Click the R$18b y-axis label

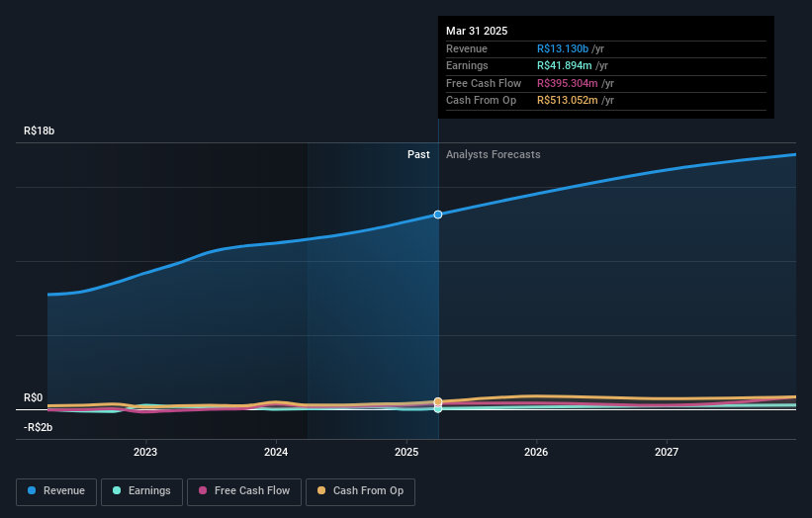(x=39, y=130)
